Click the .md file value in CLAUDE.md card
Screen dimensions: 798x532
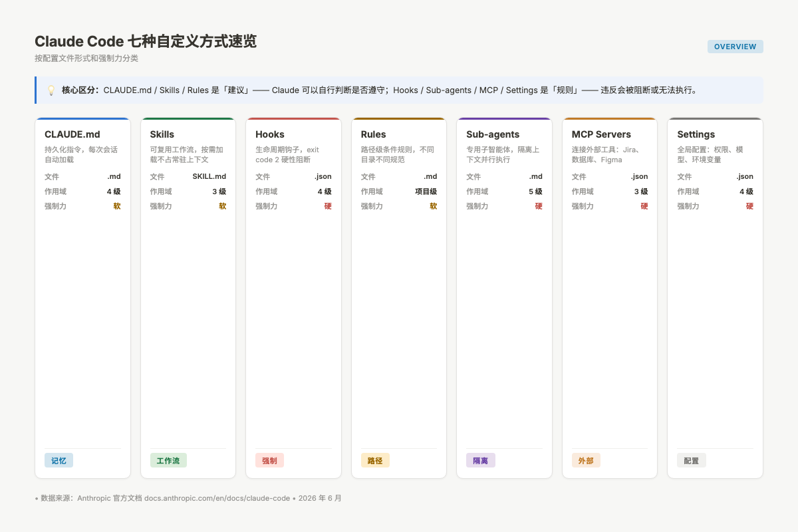click(x=114, y=177)
